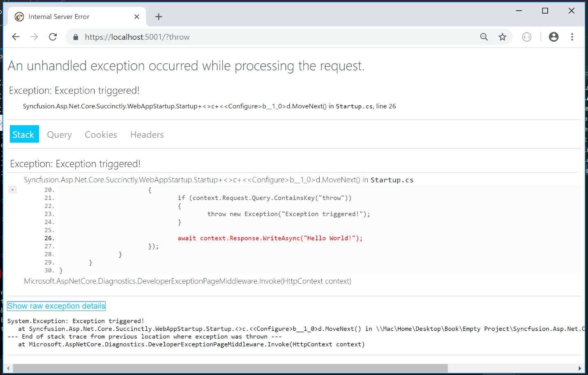Click the forward navigation arrow
The width and height of the screenshot is (588, 375).
[x=34, y=37]
